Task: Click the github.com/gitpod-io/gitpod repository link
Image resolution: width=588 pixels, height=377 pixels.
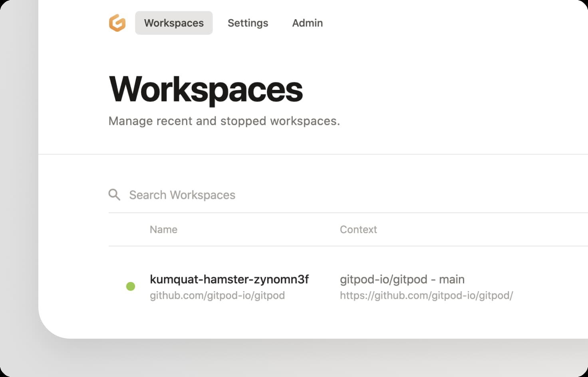Action: click(217, 296)
